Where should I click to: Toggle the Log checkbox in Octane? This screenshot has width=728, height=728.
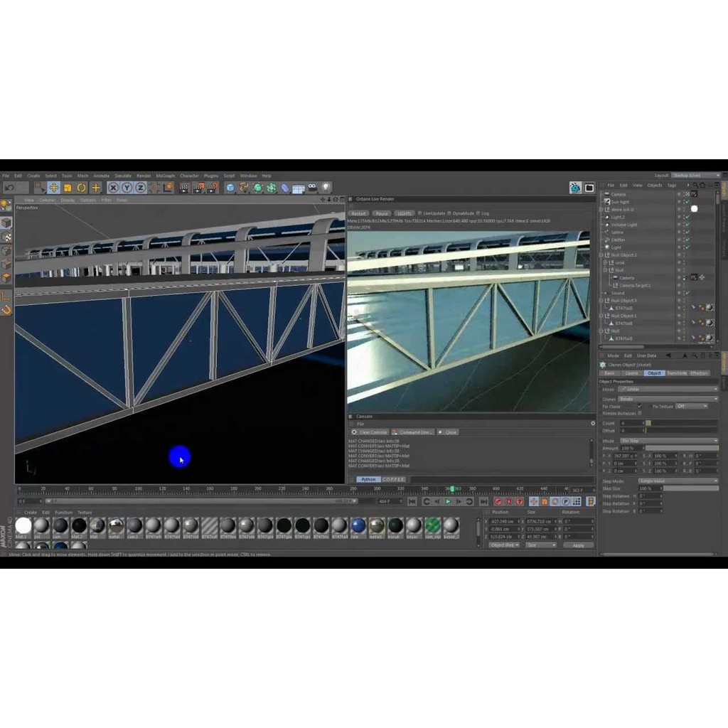[x=478, y=213]
